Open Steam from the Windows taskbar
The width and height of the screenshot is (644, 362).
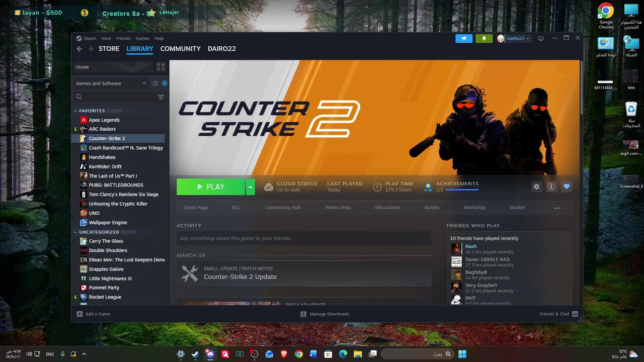(x=195, y=354)
